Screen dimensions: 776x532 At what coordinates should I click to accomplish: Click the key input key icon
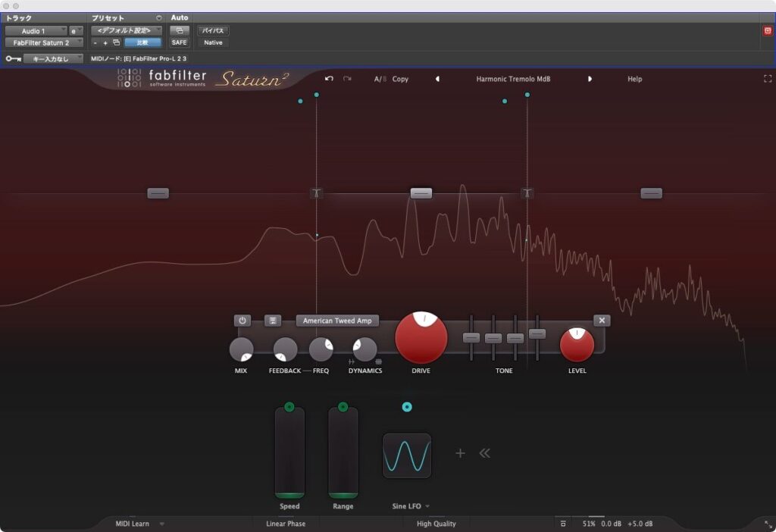tap(14, 58)
